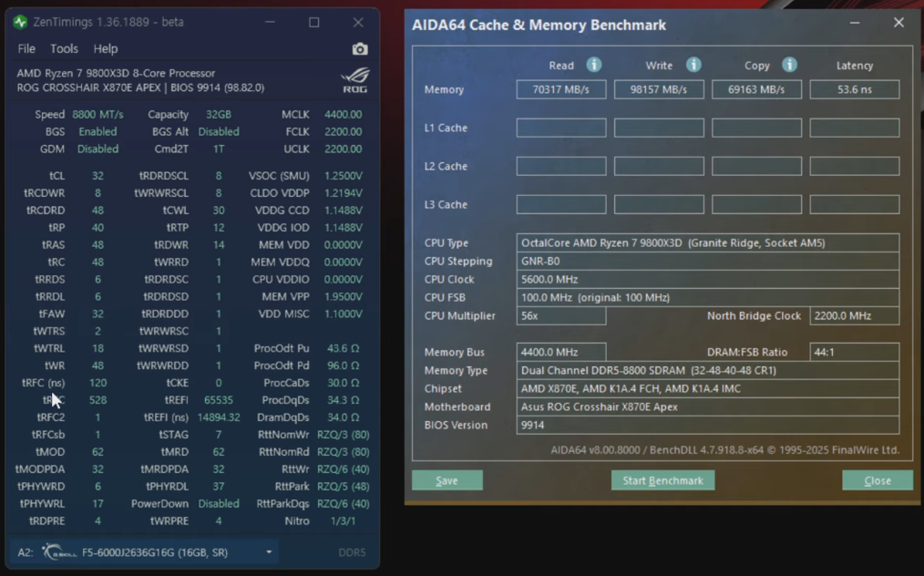Minimize the AIDA64 benchmark window
Screen dimensions: 924x576
click(x=855, y=23)
